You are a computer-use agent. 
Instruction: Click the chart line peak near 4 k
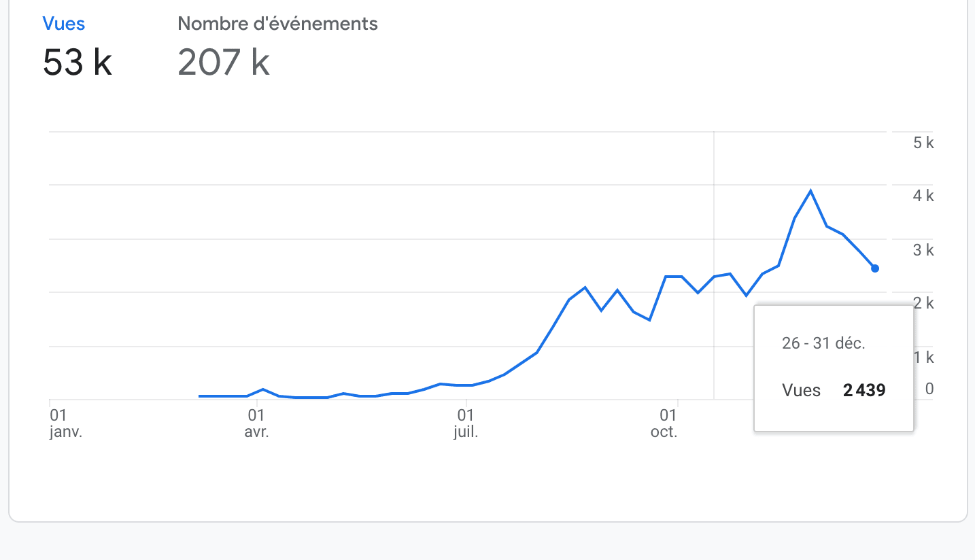[x=810, y=191]
